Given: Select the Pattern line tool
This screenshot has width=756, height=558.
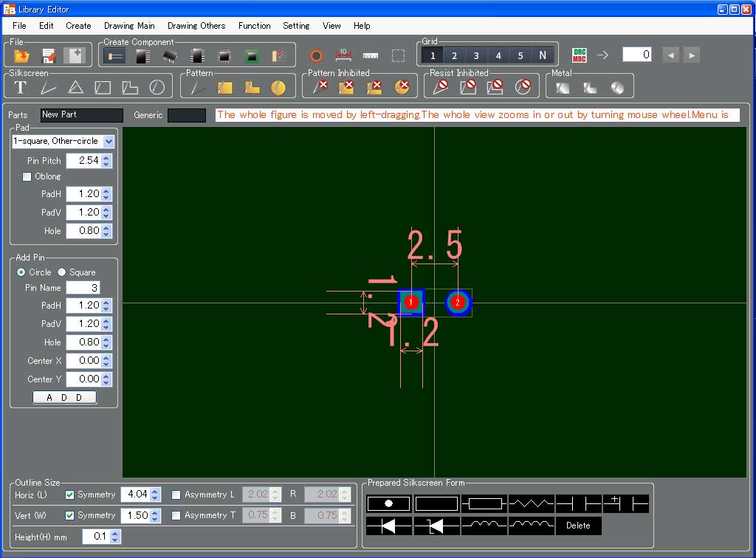Looking at the screenshot, I should tap(198, 88).
